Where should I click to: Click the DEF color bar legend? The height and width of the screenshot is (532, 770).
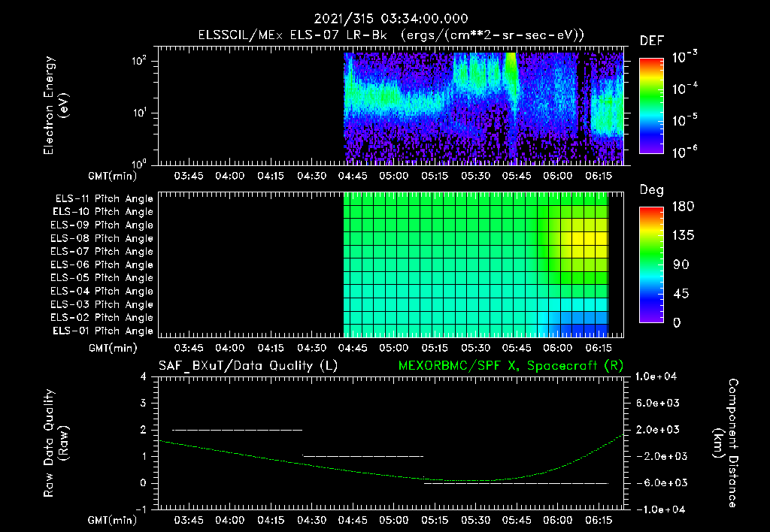point(651,106)
